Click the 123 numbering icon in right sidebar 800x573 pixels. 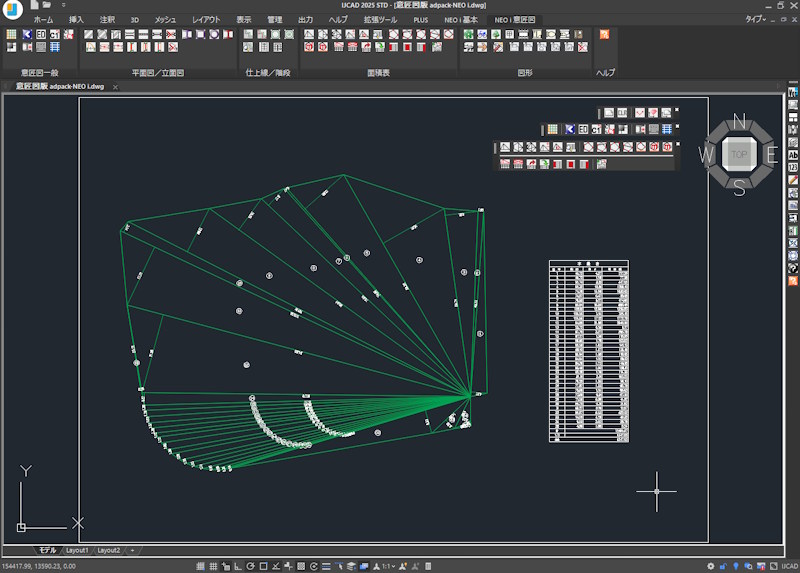[x=793, y=167]
